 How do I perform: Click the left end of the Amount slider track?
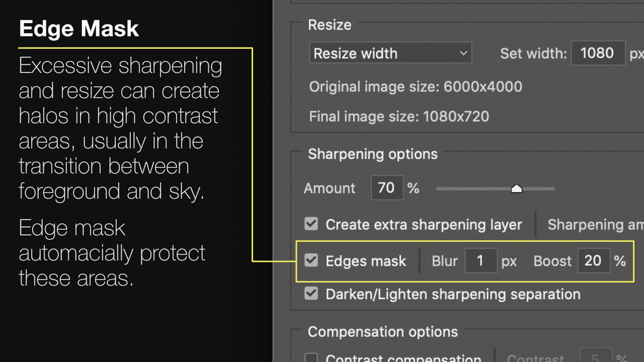pos(439,189)
